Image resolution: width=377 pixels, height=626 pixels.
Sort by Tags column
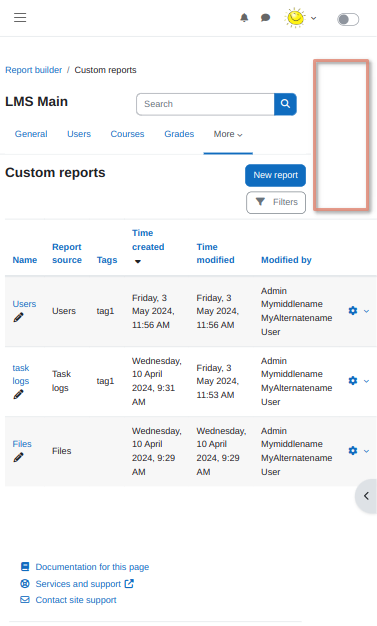(107, 260)
